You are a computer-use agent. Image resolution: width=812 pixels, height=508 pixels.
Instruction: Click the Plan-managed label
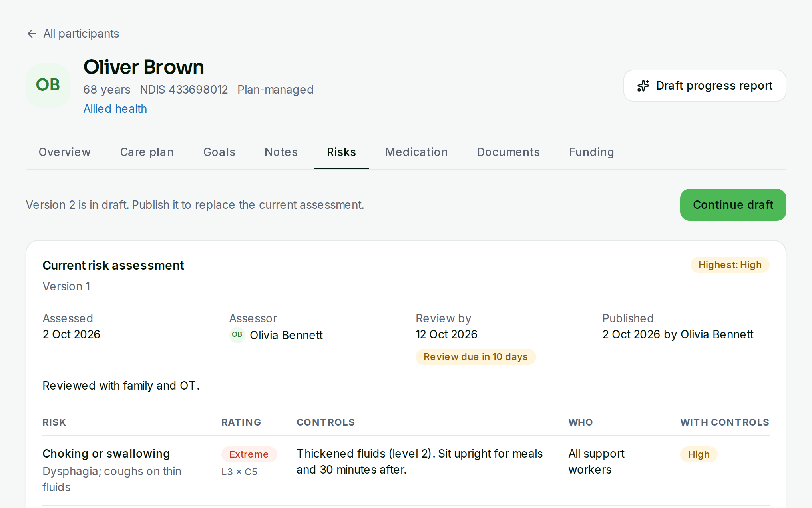click(275, 90)
